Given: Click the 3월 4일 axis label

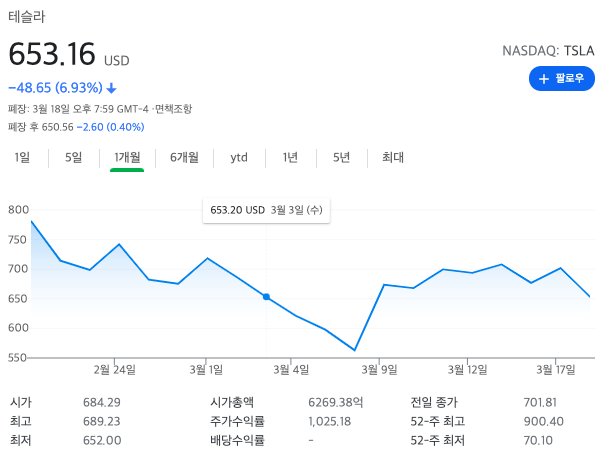Looking at the screenshot, I should (291, 369).
